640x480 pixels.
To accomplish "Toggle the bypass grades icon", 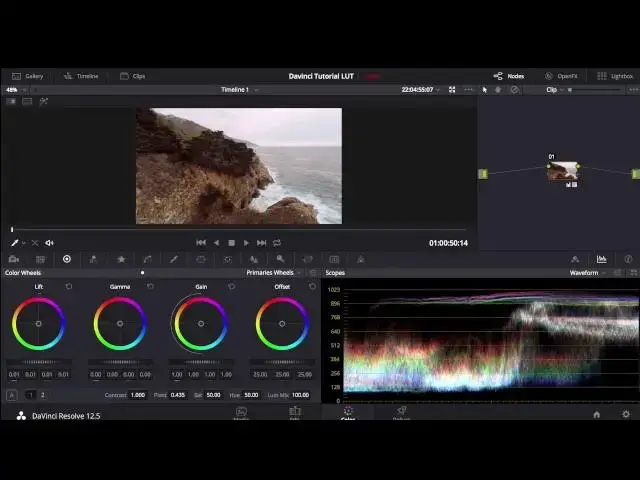I will tap(514, 90).
